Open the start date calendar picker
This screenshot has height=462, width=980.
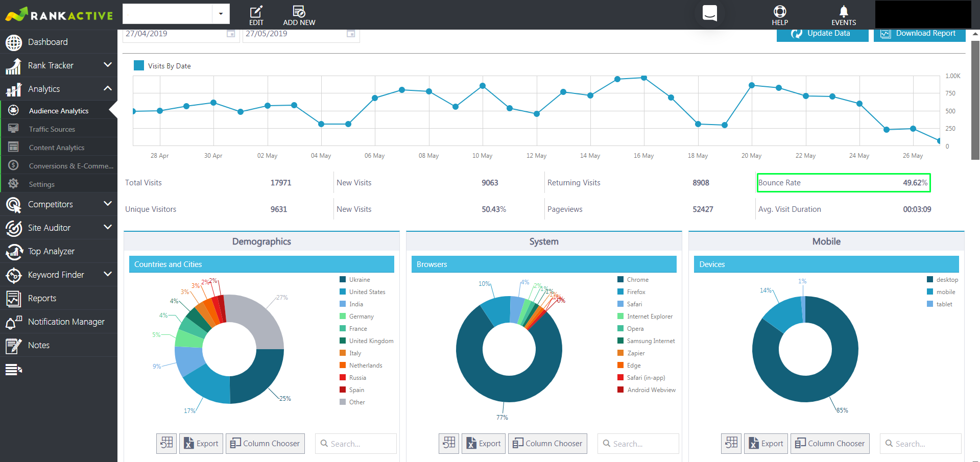[x=231, y=34]
